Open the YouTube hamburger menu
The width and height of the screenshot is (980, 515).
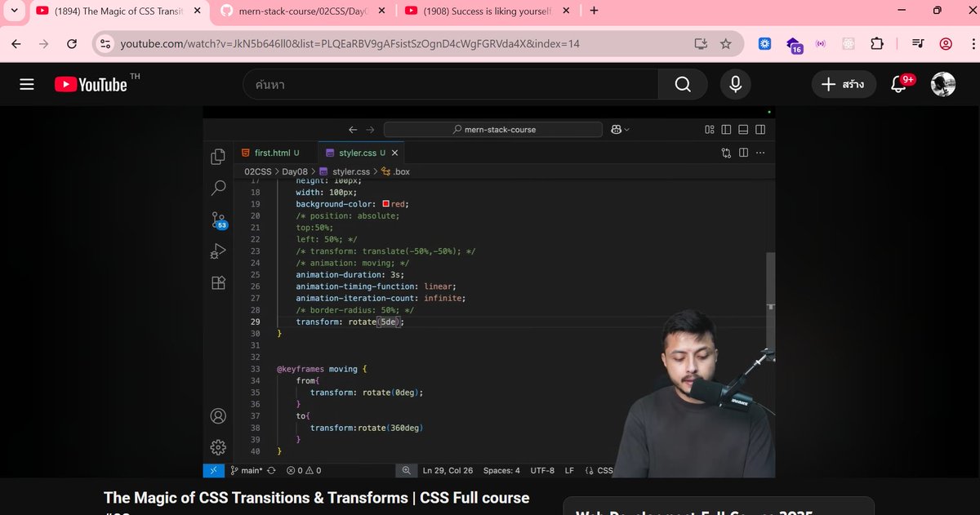click(x=28, y=83)
